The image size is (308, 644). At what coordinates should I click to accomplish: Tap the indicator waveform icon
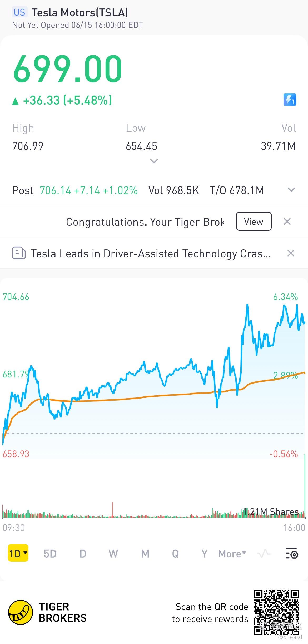(x=264, y=553)
